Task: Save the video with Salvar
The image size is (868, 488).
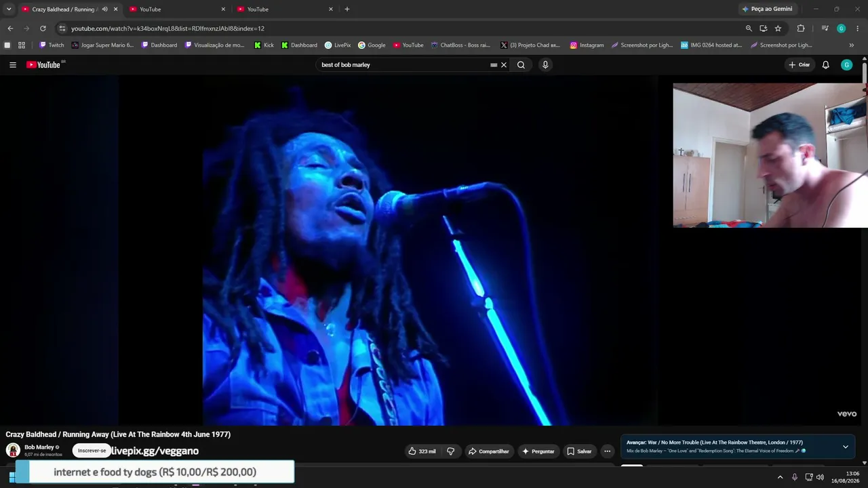Action: coord(580,451)
